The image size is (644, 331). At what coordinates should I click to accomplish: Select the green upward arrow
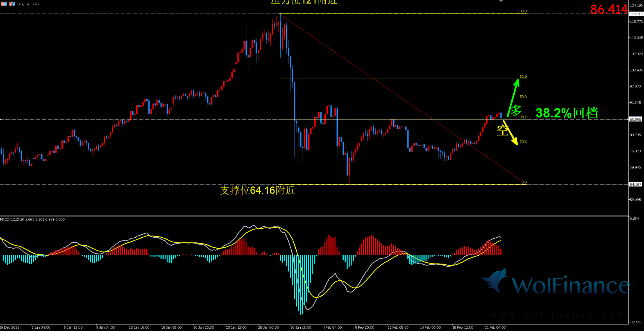513,97
